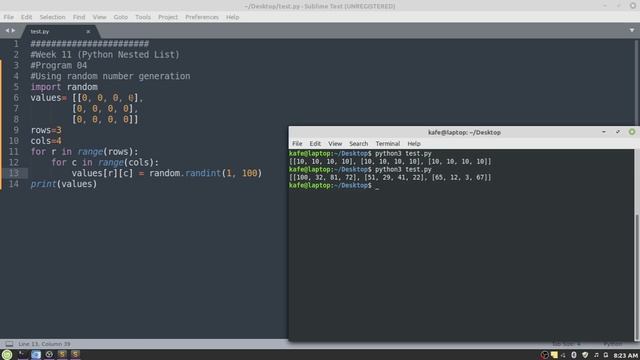
Task: Click the 'import random' code line
Action: tap(64, 87)
